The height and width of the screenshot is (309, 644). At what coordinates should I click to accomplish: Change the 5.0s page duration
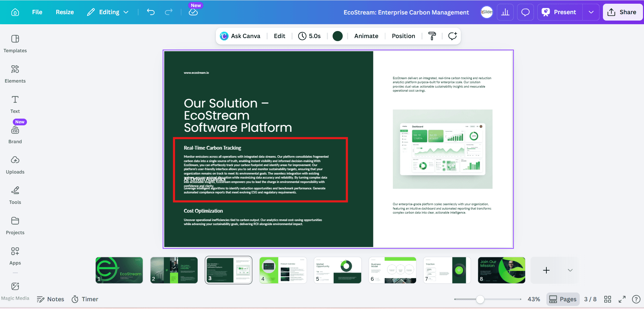tap(310, 36)
